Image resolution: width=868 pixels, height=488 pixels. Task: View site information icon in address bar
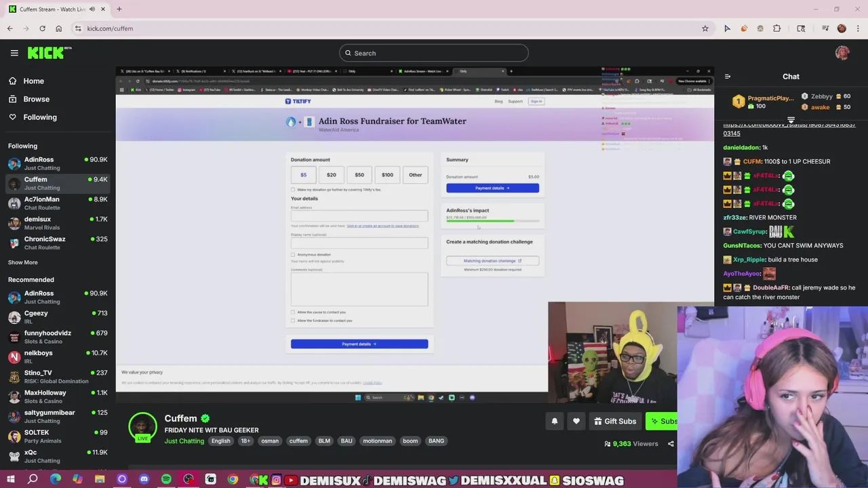[78, 28]
